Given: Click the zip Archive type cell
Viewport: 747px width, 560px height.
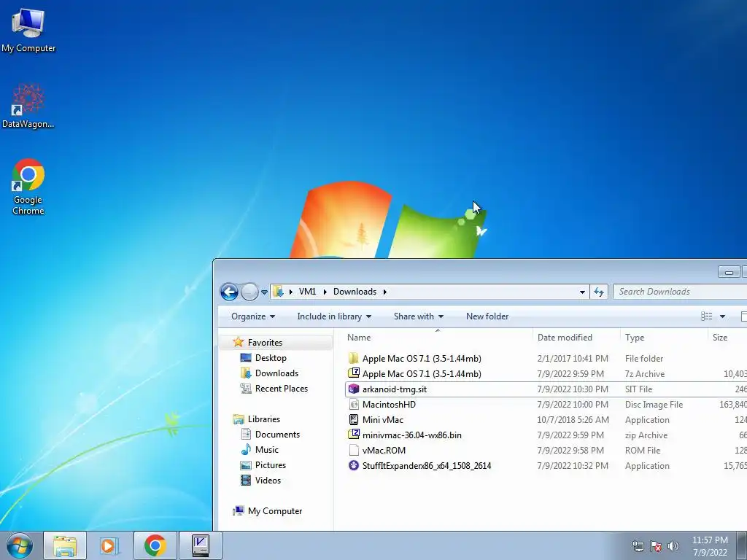Looking at the screenshot, I should (646, 435).
